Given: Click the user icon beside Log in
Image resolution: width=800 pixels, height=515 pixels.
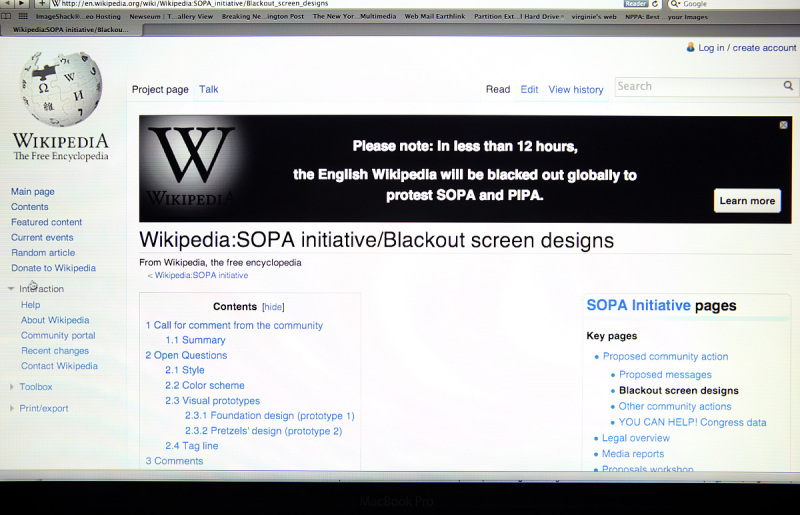Looking at the screenshot, I should 690,47.
